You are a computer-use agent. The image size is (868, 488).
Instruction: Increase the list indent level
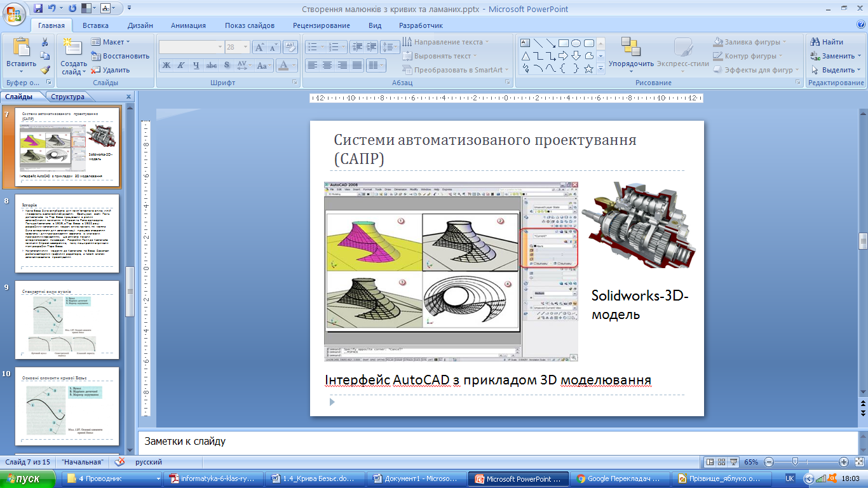(x=370, y=47)
